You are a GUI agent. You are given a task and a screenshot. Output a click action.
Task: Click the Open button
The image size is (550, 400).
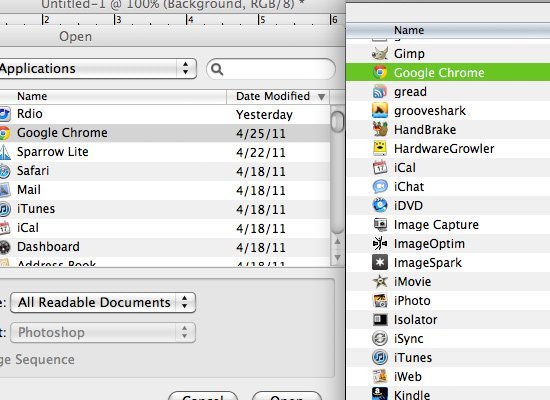pos(287,395)
